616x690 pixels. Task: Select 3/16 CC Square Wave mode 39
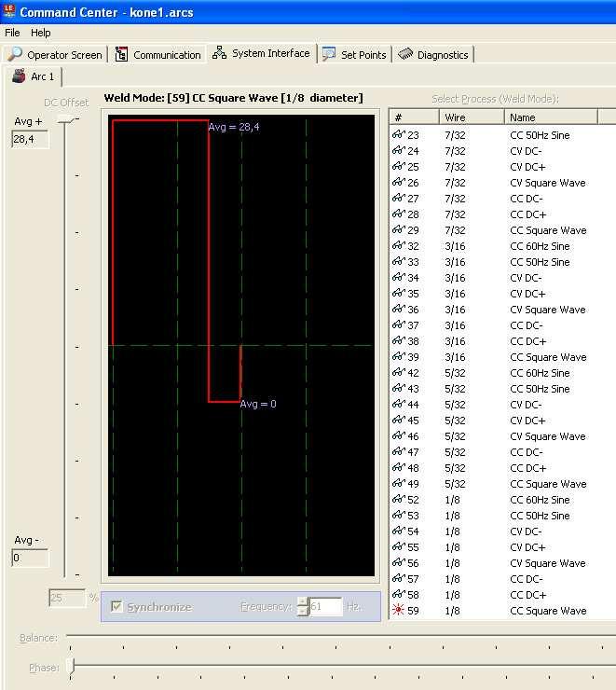pyautogui.click(x=502, y=357)
